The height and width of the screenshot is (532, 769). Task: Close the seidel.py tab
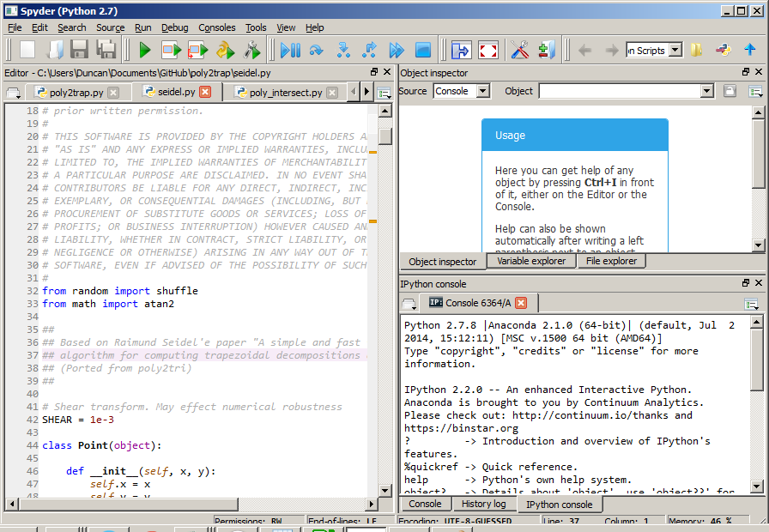205,92
